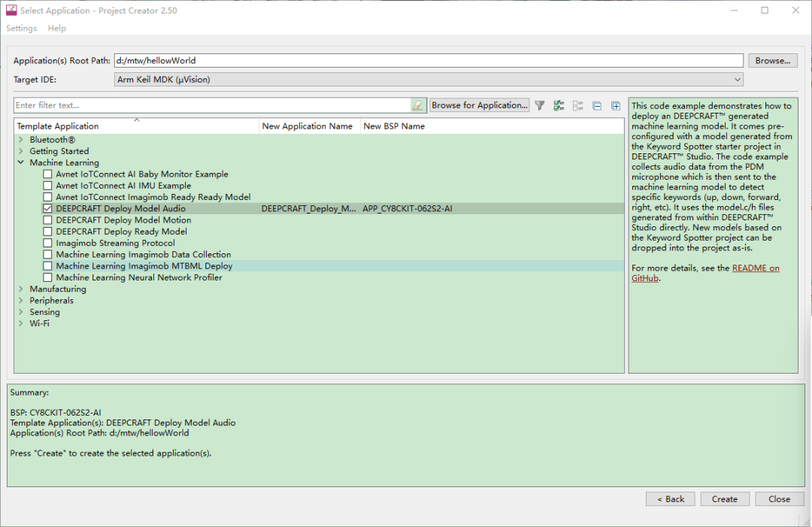
Task: Uncheck DEEPCRAFT Deploy Model Audio checkbox
Action: pos(47,209)
